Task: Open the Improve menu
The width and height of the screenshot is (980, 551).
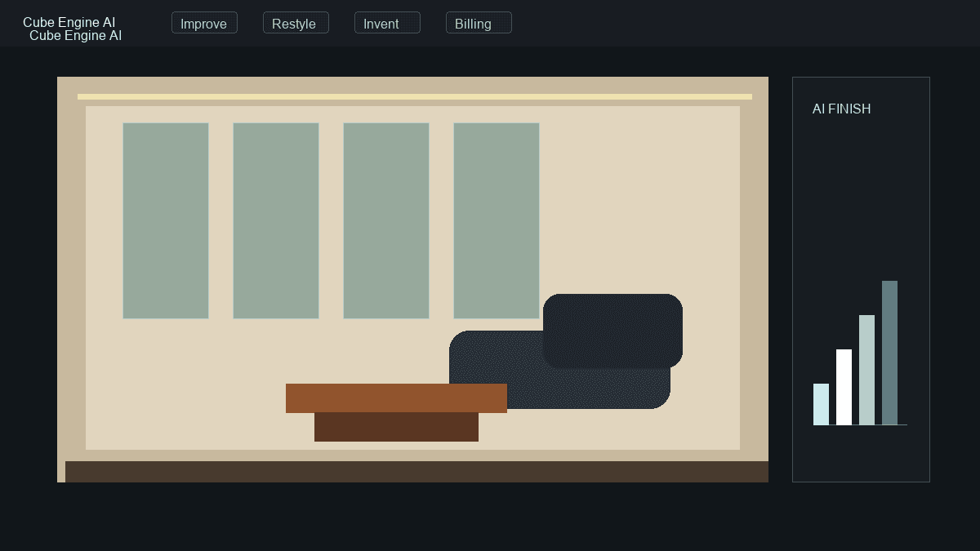Action: click(204, 23)
